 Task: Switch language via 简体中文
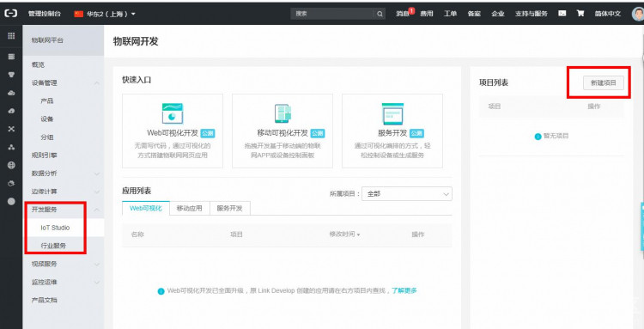[x=607, y=14]
